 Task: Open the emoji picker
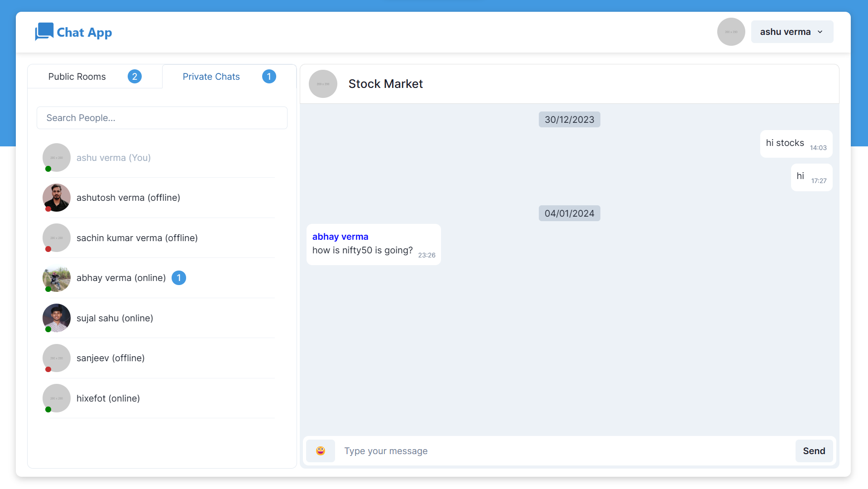[x=320, y=451]
